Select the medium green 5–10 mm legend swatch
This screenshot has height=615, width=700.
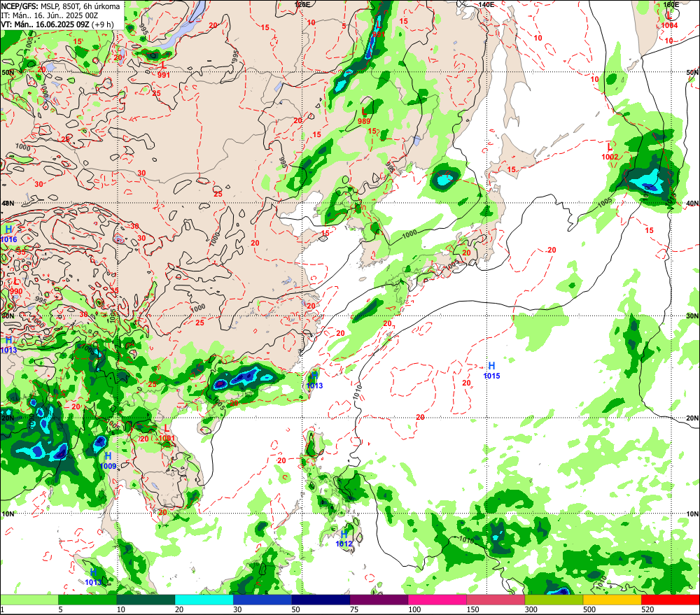click(x=87, y=600)
